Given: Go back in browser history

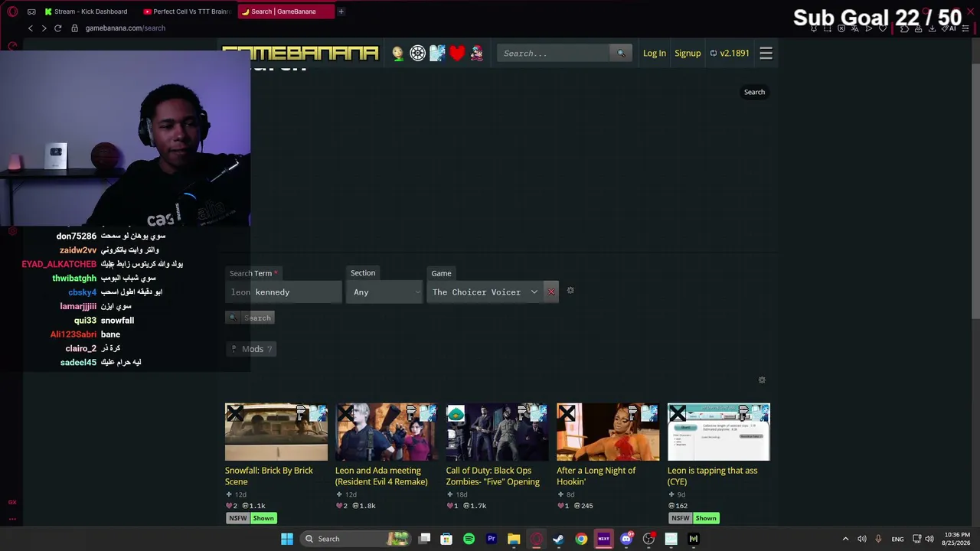Looking at the screenshot, I should click(x=31, y=28).
